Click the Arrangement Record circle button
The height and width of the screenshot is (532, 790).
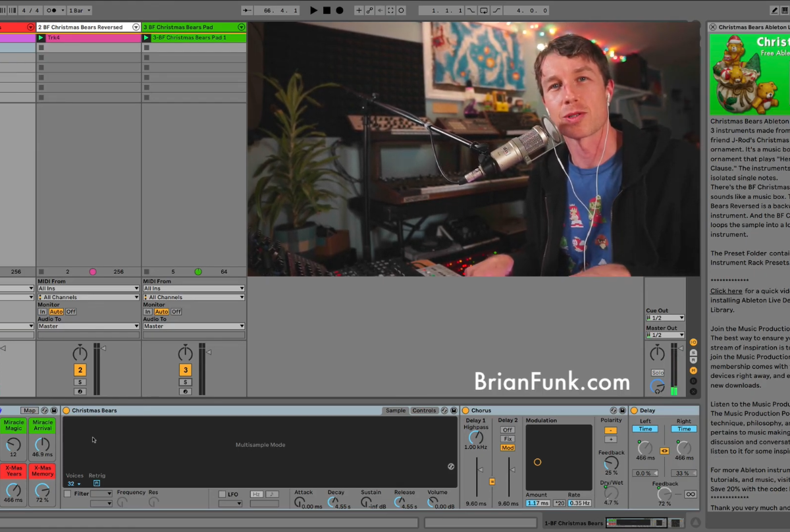pos(340,11)
